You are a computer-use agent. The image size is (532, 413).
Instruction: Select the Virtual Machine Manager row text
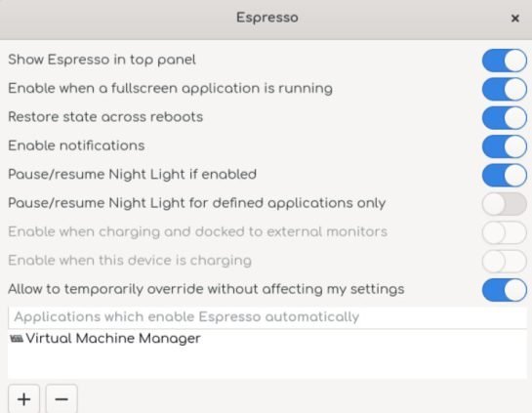[x=113, y=339]
